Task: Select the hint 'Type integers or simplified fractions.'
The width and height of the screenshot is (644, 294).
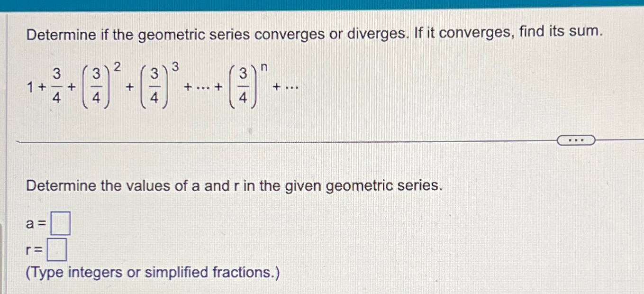Action: (152, 272)
